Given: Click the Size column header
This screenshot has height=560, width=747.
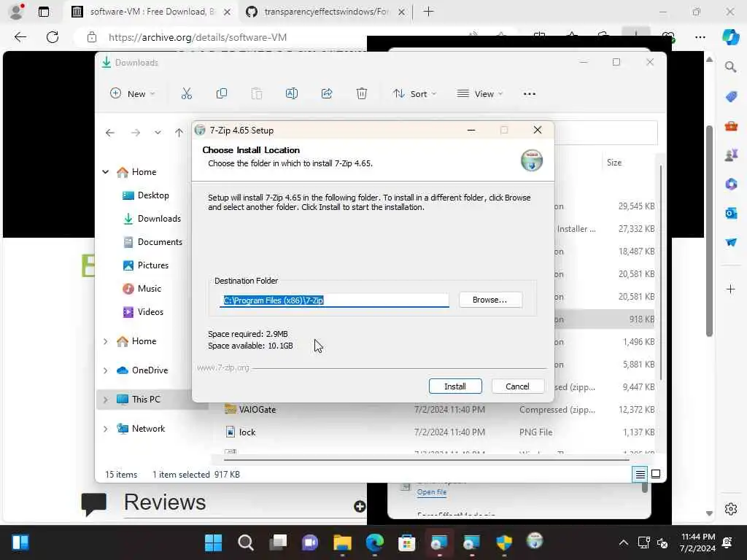Looking at the screenshot, I should [x=614, y=163].
